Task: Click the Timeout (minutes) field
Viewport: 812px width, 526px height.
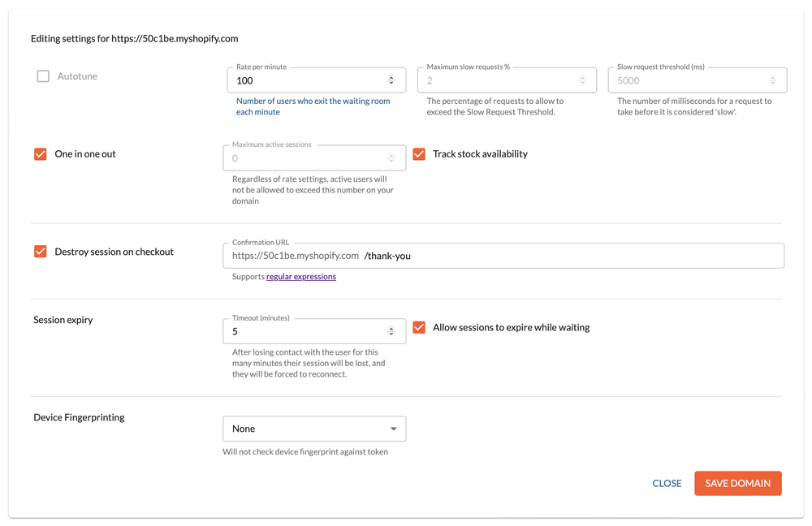Action: (314, 331)
